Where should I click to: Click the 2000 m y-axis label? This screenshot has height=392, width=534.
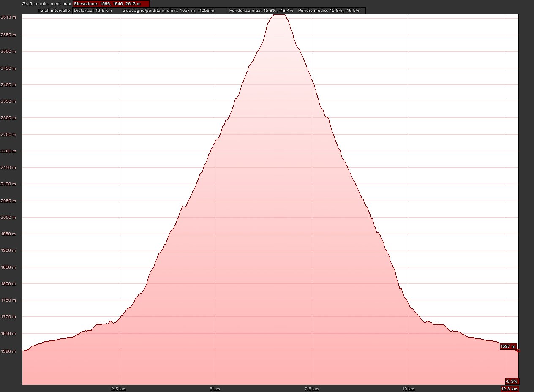[x=8, y=218]
